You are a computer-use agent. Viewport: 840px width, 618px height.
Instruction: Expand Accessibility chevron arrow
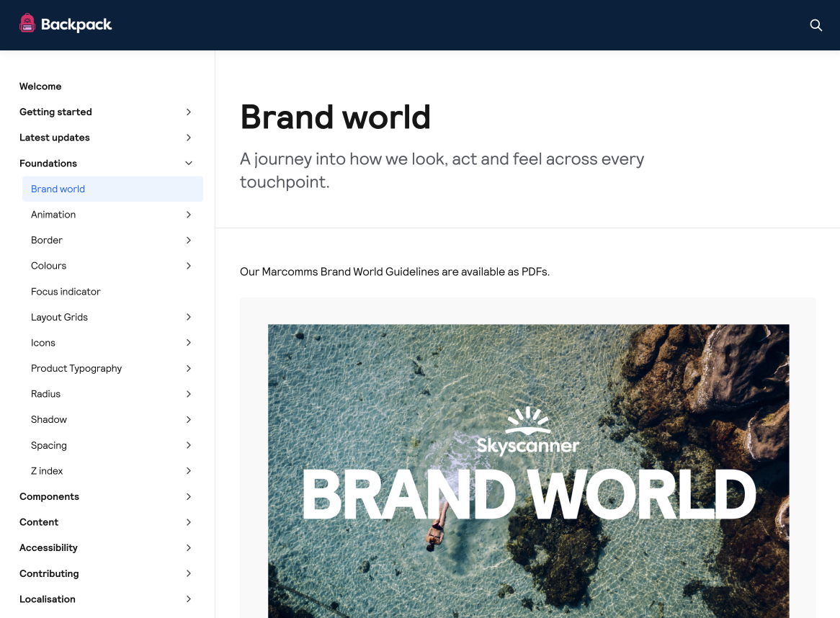189,548
